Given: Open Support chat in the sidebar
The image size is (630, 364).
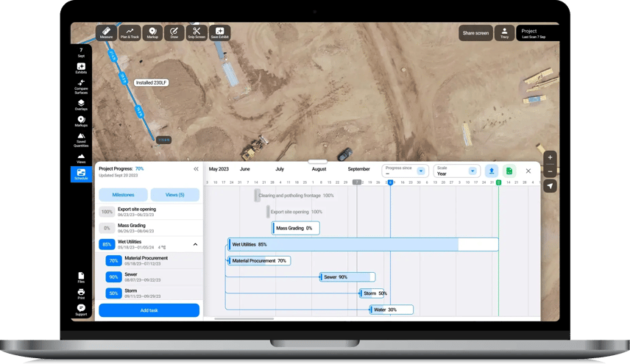Looking at the screenshot, I should [81, 310].
